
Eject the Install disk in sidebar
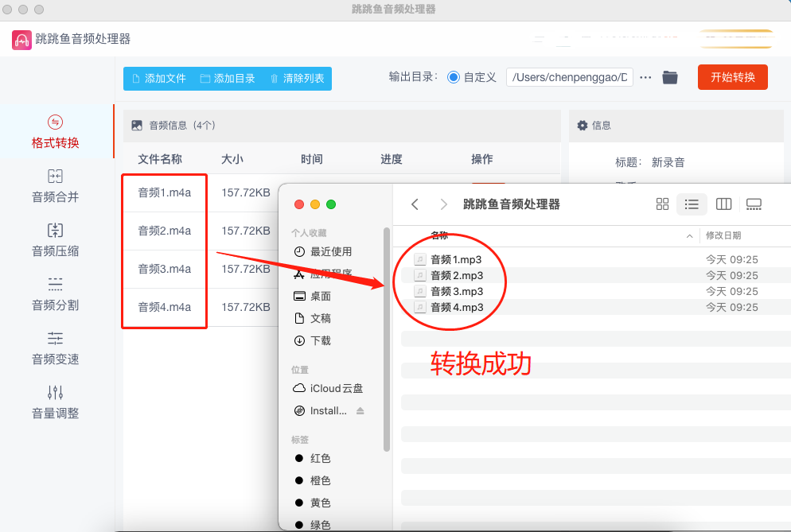pos(360,411)
